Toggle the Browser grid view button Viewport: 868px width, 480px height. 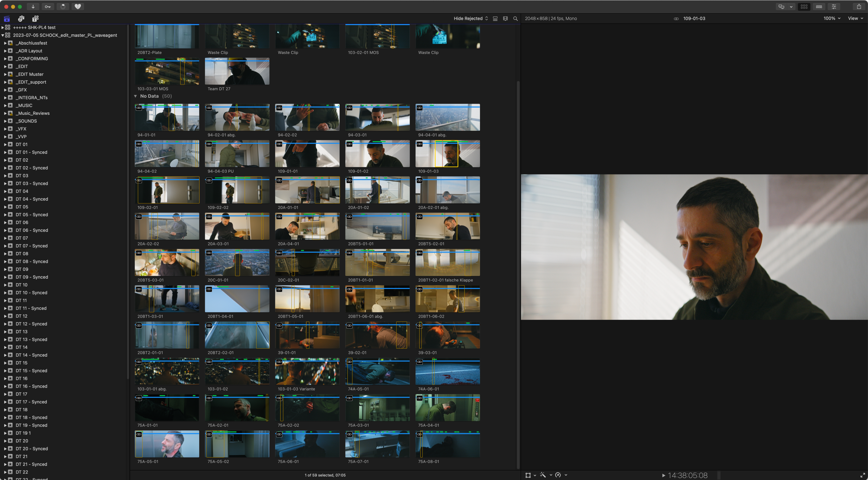804,6
